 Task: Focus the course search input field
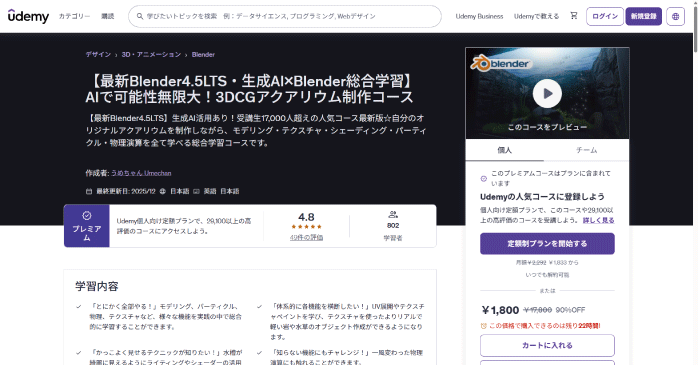pyautogui.click(x=285, y=16)
